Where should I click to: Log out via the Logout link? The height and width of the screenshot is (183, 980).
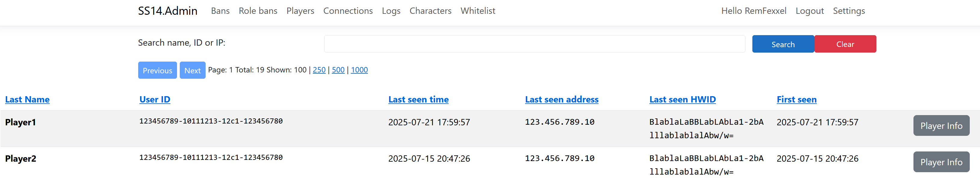pos(810,11)
